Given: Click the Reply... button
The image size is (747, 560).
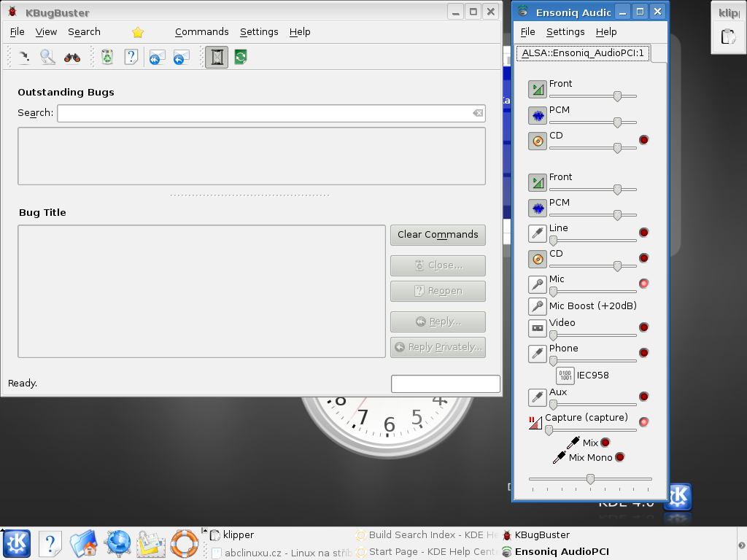Looking at the screenshot, I should [x=438, y=322].
